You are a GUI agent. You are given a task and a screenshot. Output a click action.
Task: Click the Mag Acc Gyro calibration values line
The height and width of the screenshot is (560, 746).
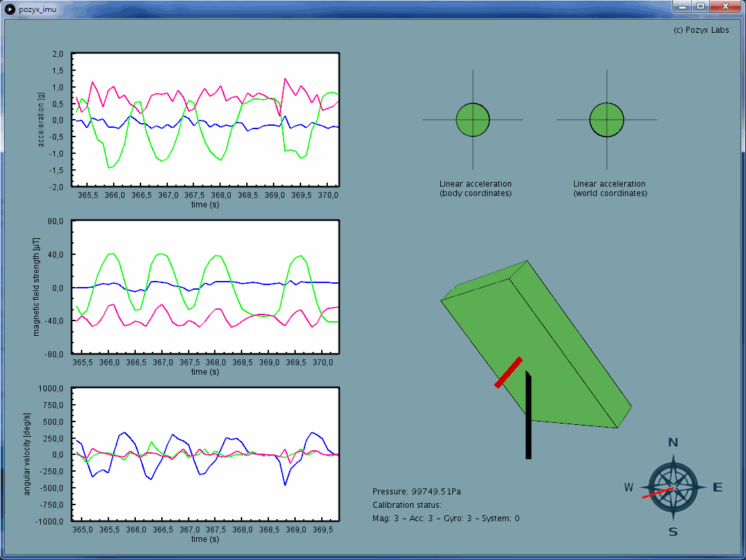click(446, 519)
